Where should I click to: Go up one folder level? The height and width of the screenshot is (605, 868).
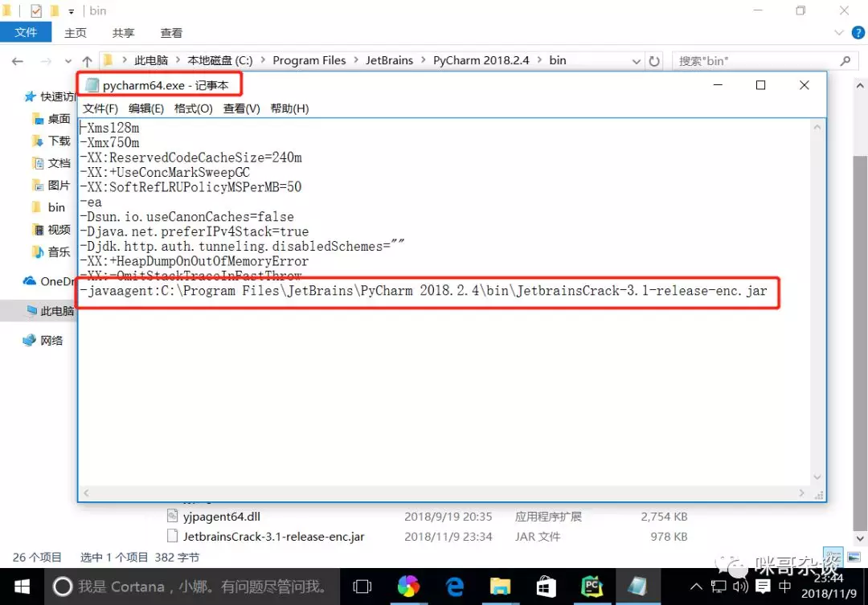click(x=87, y=61)
